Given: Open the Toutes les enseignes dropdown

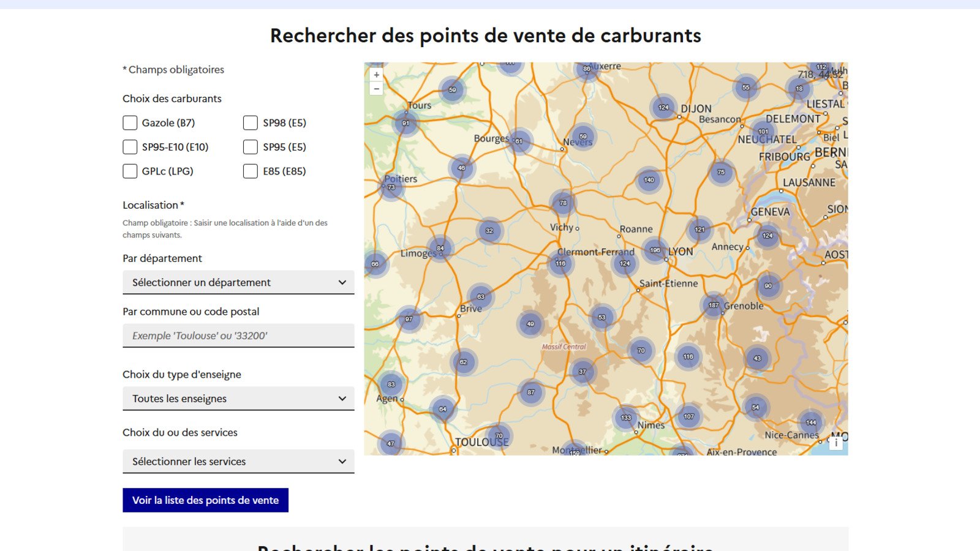Looking at the screenshot, I should pos(238,399).
